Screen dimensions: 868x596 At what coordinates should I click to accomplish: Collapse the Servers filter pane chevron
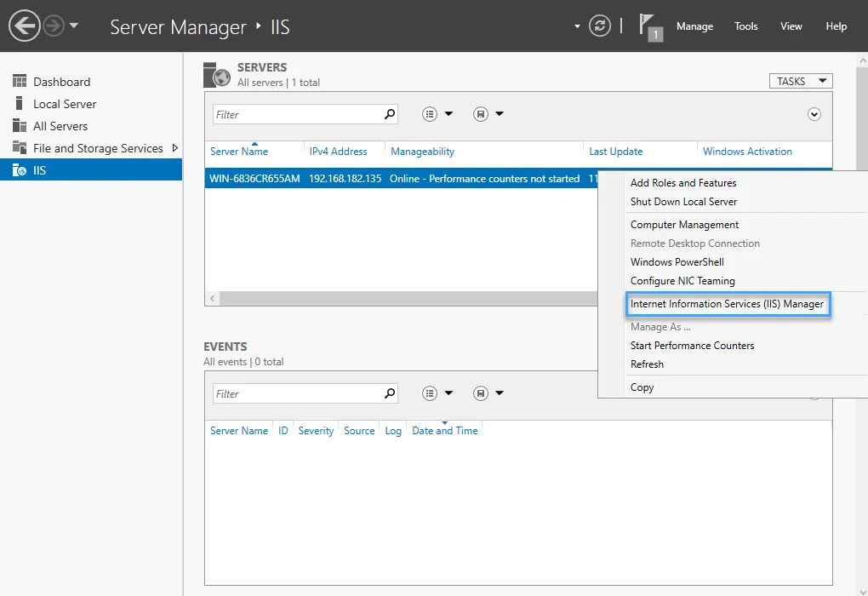(x=814, y=114)
